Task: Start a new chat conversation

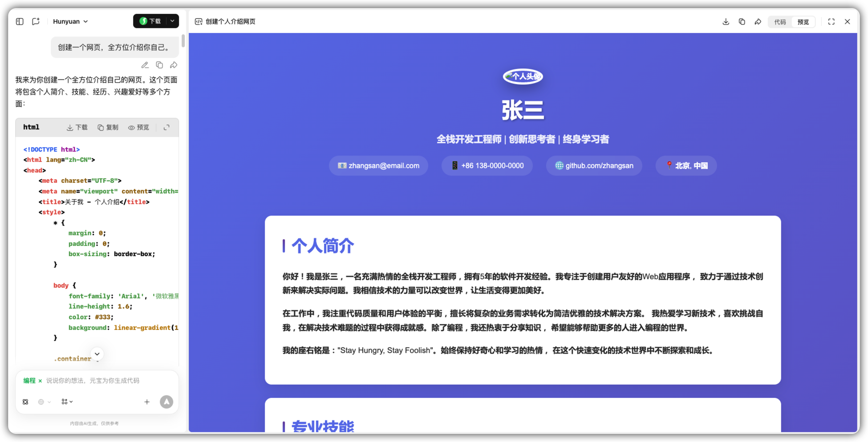Action: [36, 21]
